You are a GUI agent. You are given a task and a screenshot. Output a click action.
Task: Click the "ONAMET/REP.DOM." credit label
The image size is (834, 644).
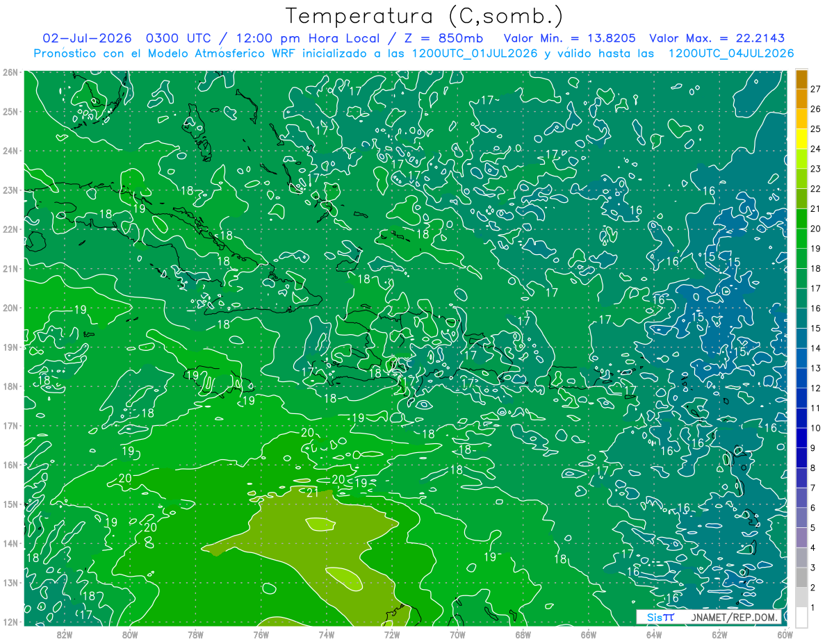pyautogui.click(x=735, y=617)
